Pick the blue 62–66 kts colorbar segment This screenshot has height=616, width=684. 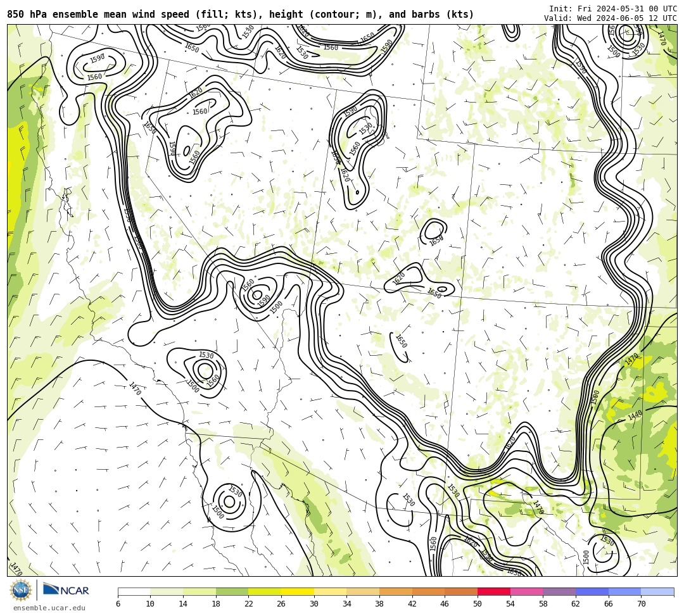point(592,591)
